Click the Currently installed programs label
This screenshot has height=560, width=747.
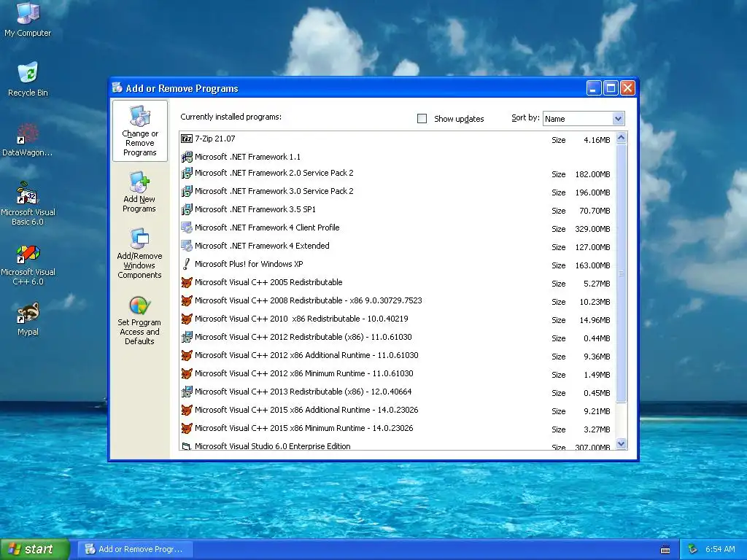click(x=231, y=117)
